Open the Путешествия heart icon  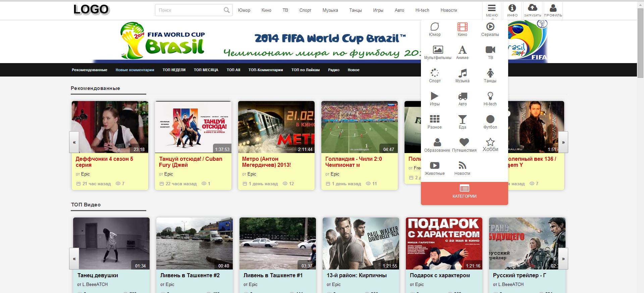click(464, 142)
